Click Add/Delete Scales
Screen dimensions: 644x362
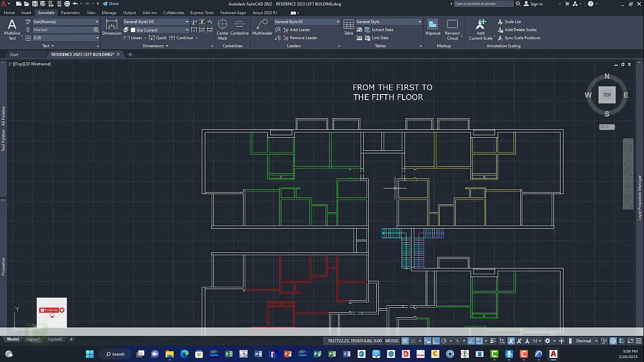click(517, 30)
